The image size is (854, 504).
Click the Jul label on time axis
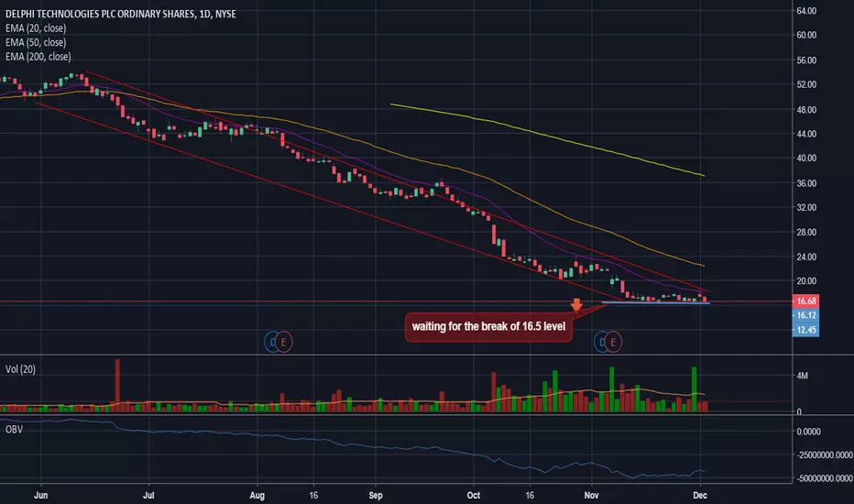pos(148,495)
